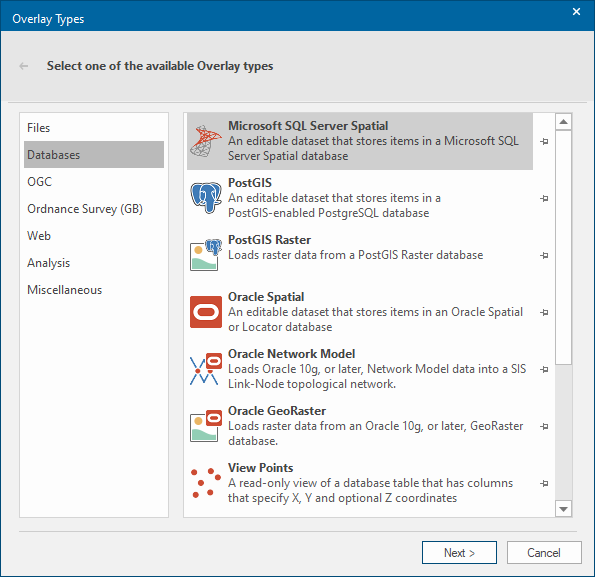The height and width of the screenshot is (577, 595).
Task: Toggle pin for Oracle Spatial overlay
Action: (x=544, y=313)
